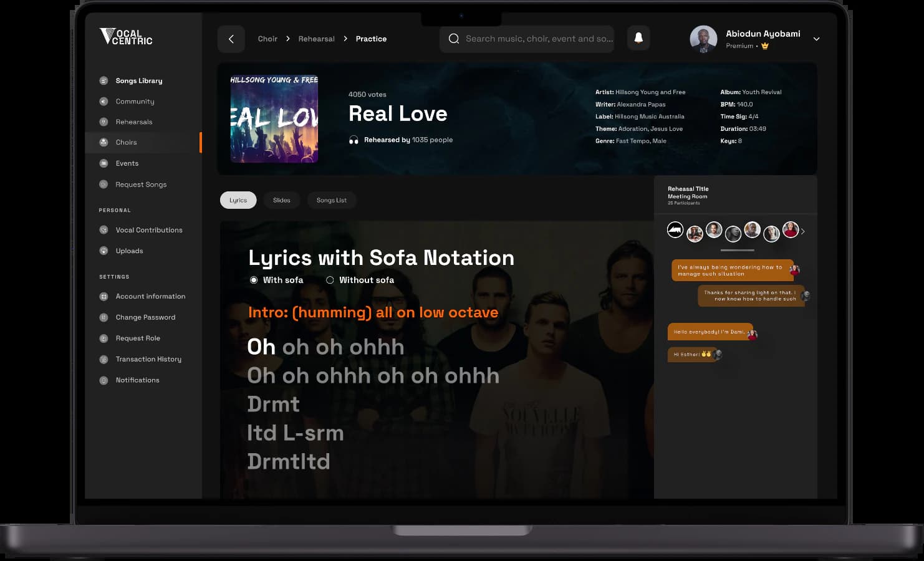Screen dimensions: 924x561
Task: Open Songs Library in the sidebar
Action: (139, 80)
